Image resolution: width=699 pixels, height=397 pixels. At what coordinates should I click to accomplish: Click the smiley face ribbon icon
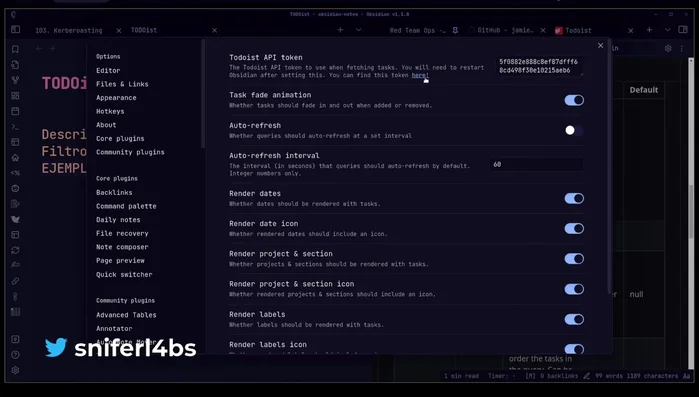click(15, 188)
